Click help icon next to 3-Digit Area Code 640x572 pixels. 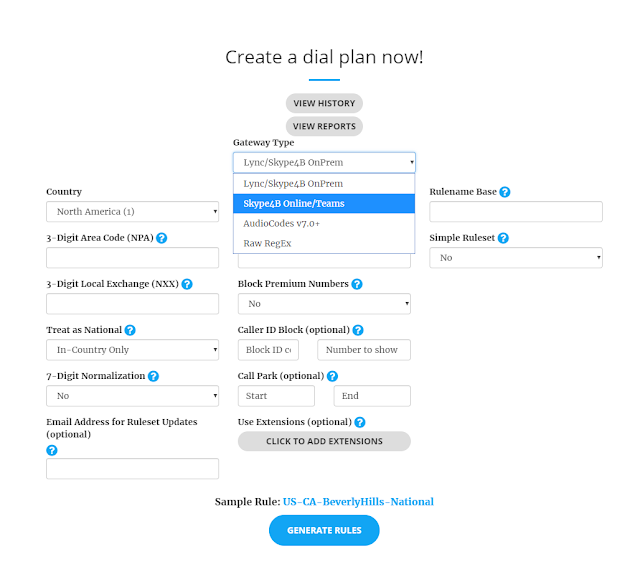coord(162,238)
